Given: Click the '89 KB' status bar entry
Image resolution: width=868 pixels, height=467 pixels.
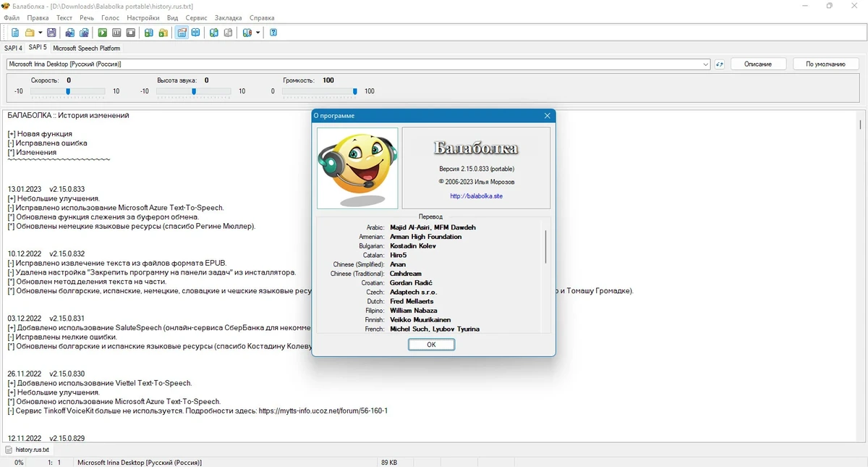Looking at the screenshot, I should coord(388,462).
